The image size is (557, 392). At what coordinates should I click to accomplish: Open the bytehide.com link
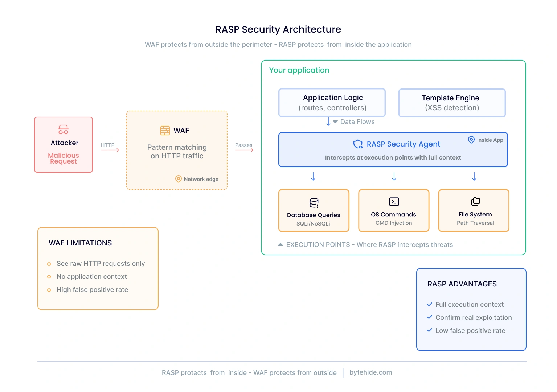tap(370, 372)
